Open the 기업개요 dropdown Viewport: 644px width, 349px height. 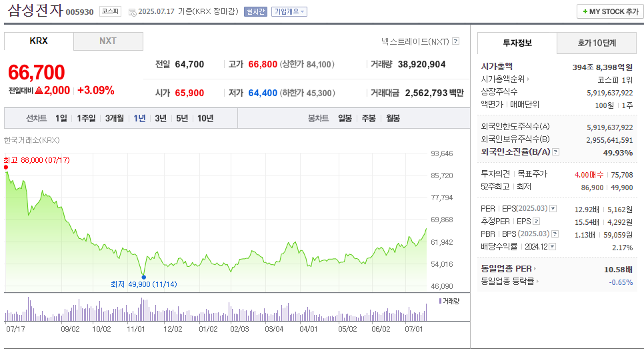pos(289,12)
